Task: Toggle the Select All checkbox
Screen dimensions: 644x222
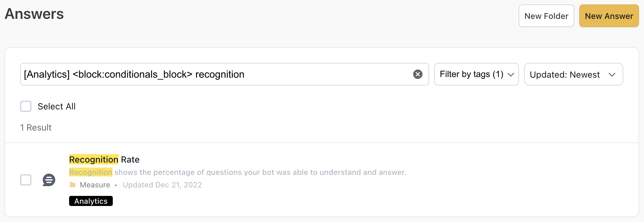Action: coord(26,106)
